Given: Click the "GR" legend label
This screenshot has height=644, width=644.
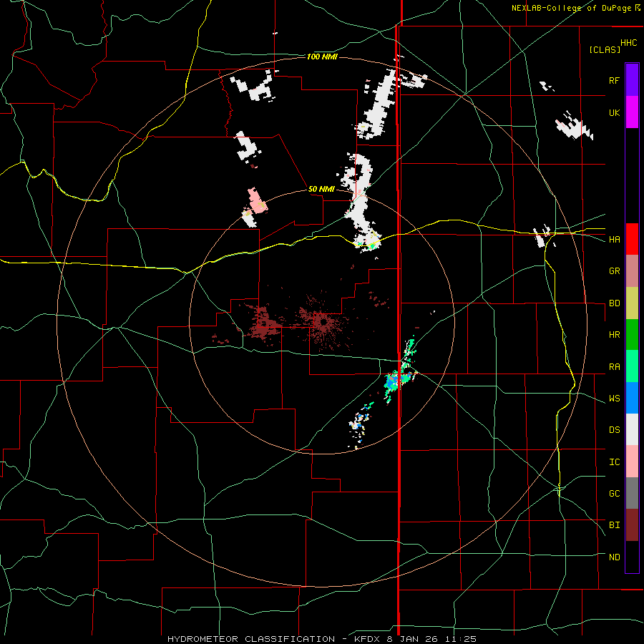Looking at the screenshot, I should pyautogui.click(x=614, y=271).
